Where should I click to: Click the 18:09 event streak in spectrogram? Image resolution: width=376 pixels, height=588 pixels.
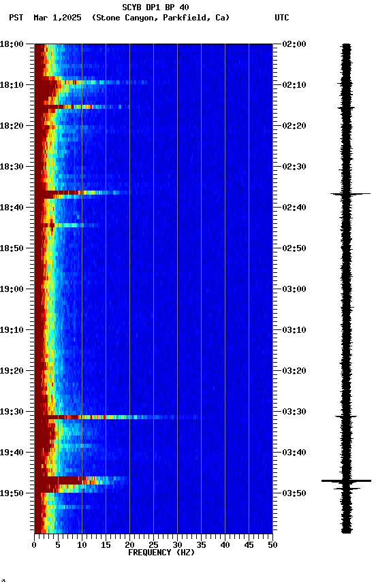[91, 82]
